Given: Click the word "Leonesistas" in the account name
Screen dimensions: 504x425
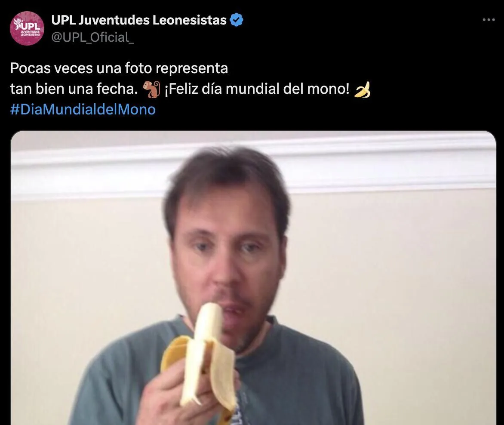Looking at the screenshot, I should 189,20.
